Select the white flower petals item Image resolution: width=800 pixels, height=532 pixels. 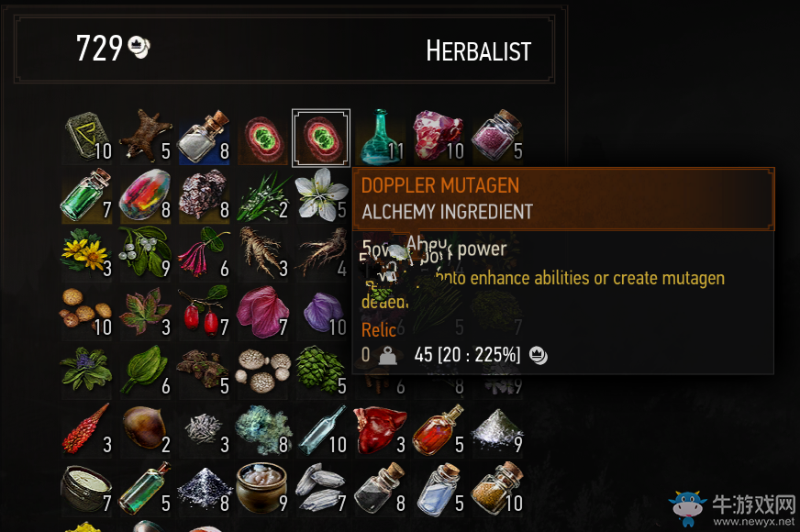[x=321, y=195]
